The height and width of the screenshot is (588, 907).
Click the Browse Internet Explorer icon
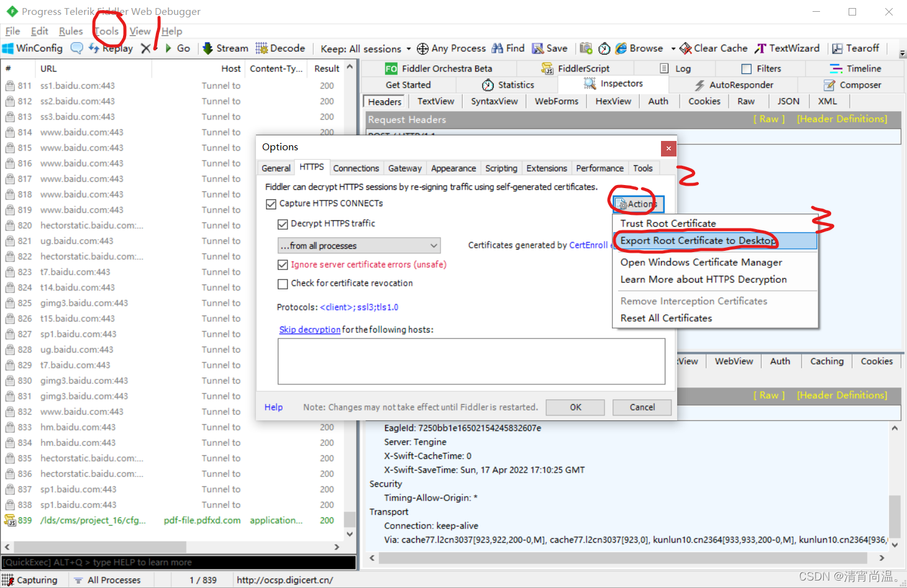coord(621,48)
